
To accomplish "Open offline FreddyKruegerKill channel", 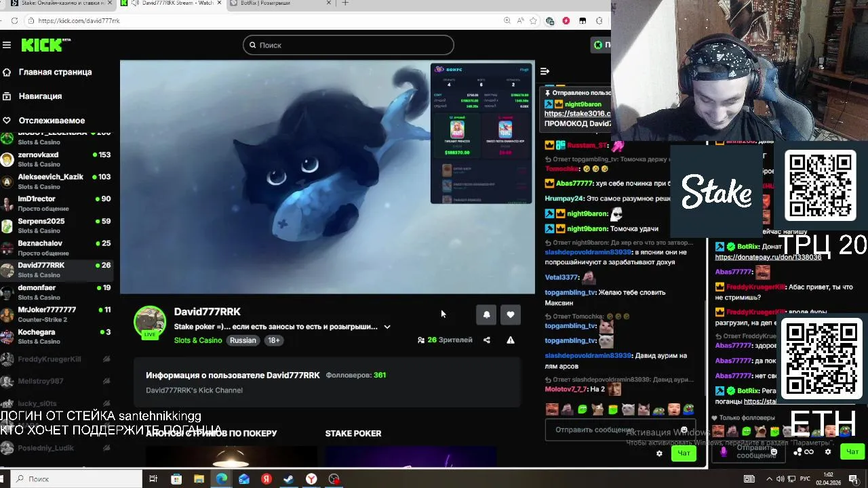I will 56,359.
